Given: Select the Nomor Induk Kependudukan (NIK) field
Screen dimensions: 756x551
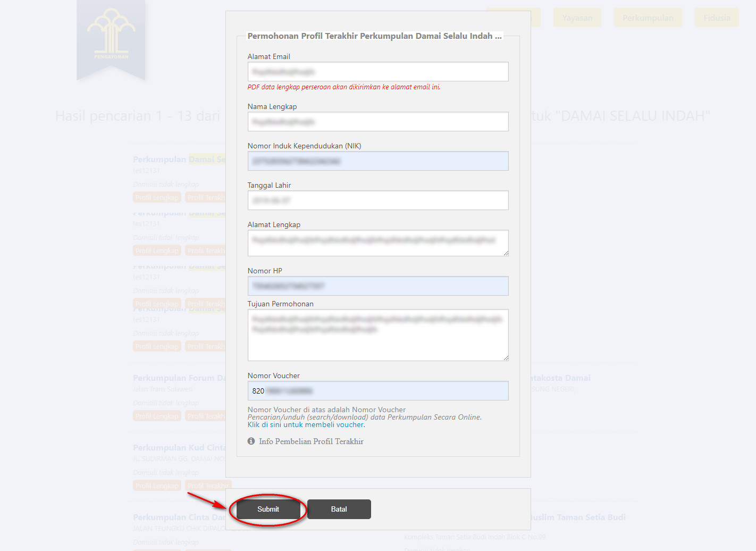Looking at the screenshot, I should coord(377,161).
